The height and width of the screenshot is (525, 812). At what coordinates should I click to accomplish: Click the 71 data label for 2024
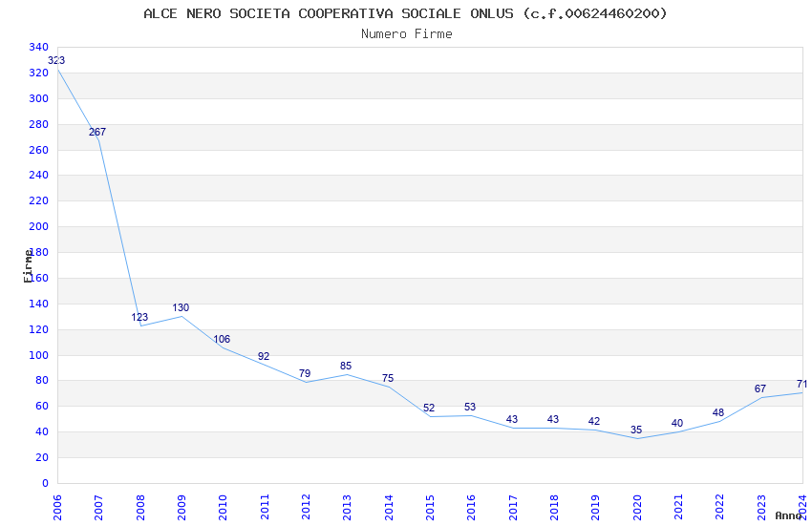coord(801,385)
